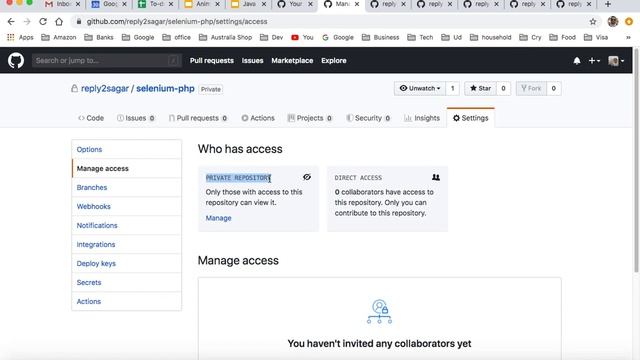Click the Search or jump to field
640x360 pixels.
click(x=106, y=60)
